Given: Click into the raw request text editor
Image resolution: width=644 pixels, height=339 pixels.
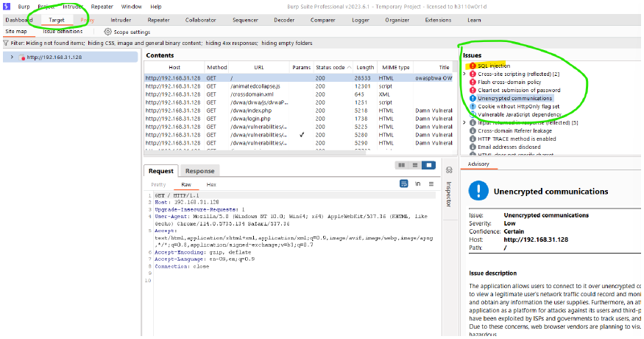Looking at the screenshot, I should [294, 263].
